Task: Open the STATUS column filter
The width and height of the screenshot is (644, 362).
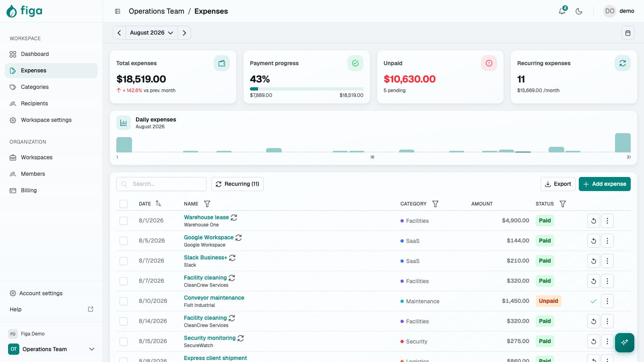Action: tap(563, 204)
